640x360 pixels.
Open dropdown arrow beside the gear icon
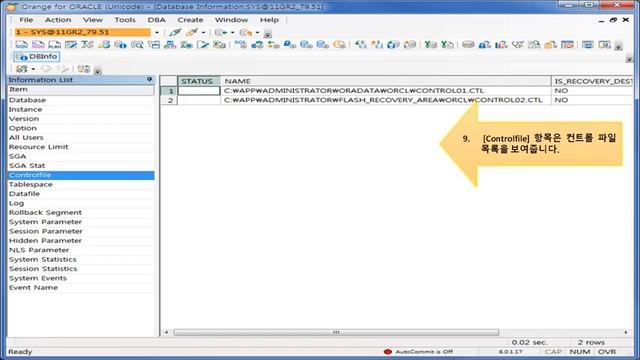coord(33,69)
